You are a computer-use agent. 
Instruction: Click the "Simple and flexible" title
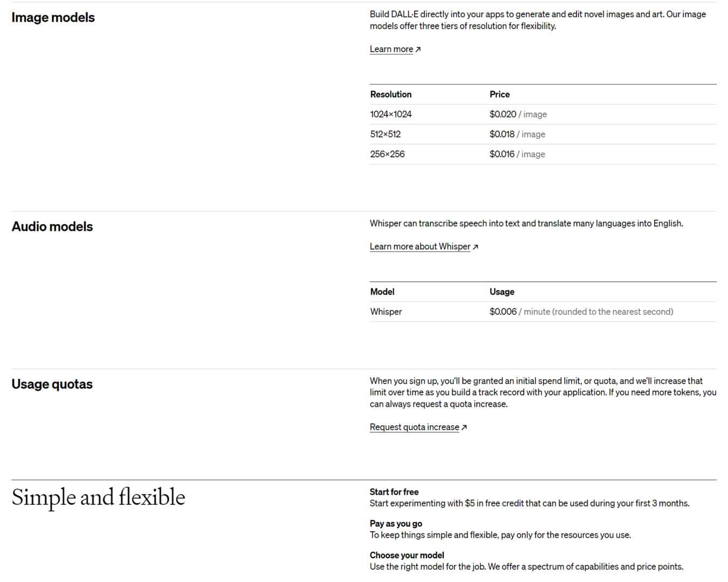98,497
